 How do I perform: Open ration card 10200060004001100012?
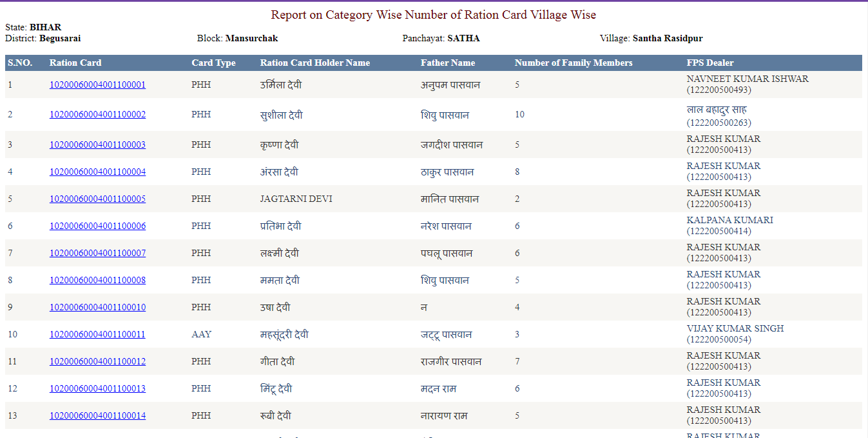97,361
